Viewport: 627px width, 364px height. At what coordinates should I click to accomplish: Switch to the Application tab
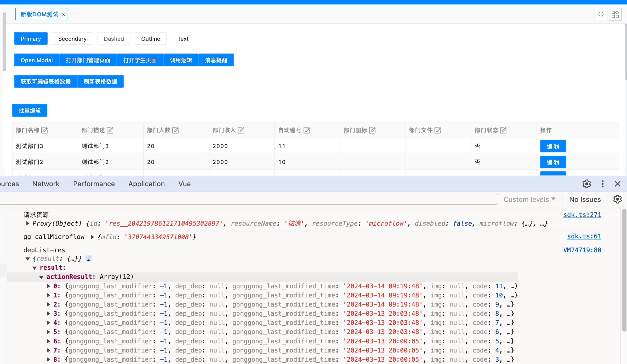pyautogui.click(x=146, y=184)
